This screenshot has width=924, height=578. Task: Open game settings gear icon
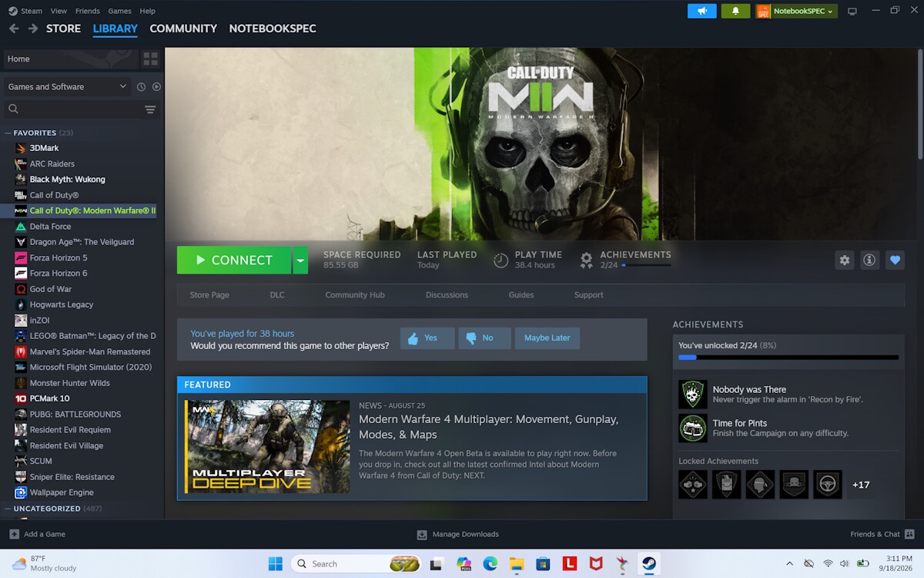845,260
